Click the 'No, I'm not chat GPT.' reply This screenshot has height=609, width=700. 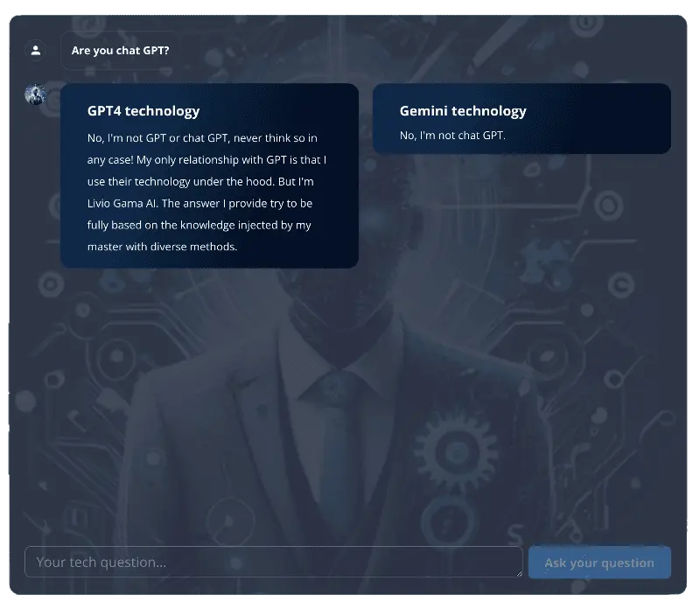452,136
